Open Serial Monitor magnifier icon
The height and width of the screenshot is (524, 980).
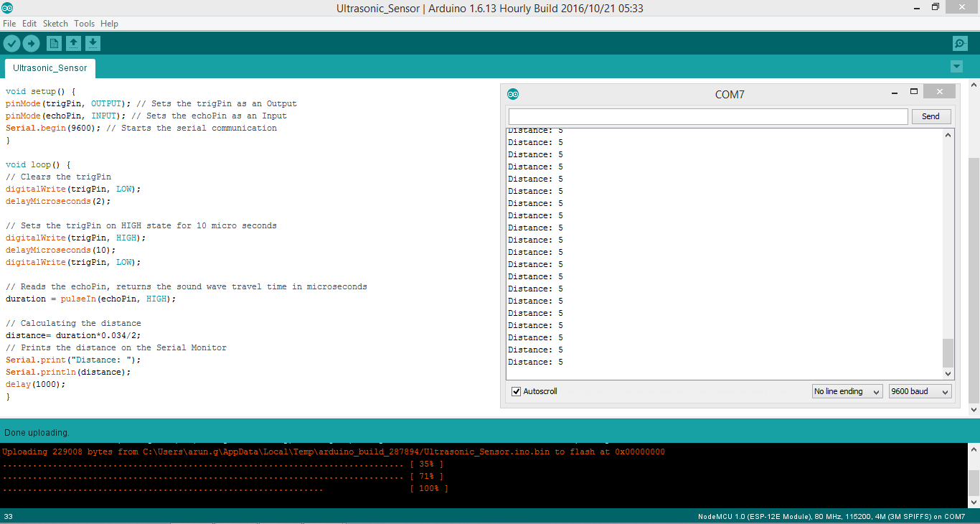click(x=960, y=44)
